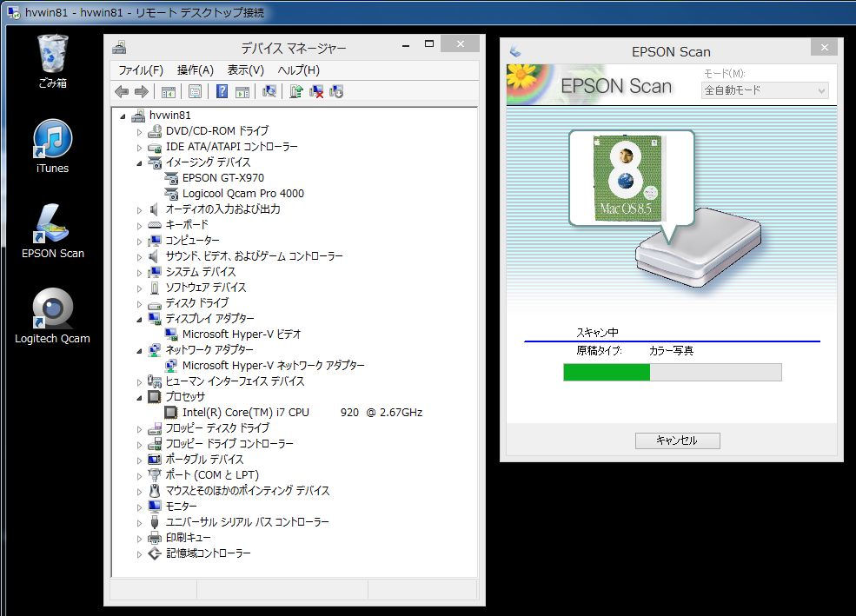Image resolution: width=856 pixels, height=616 pixels.
Task: Click the キャンセル button in EPSON Scan
Action: tap(678, 440)
